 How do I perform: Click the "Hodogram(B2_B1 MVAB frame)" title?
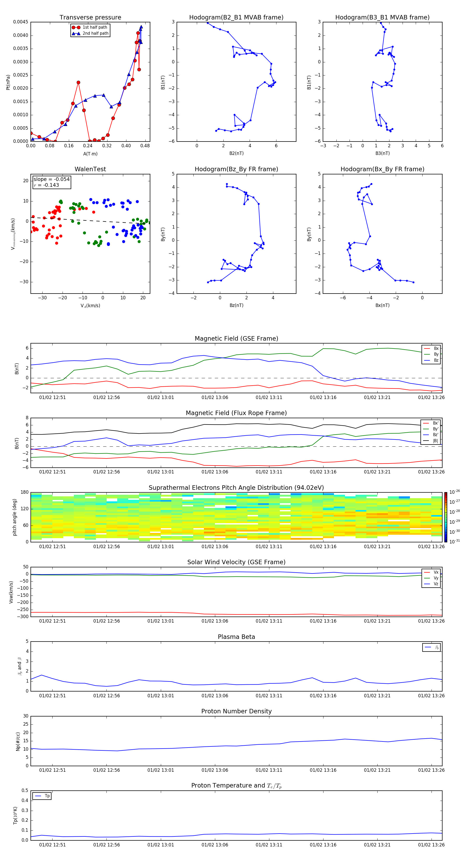point(236,18)
